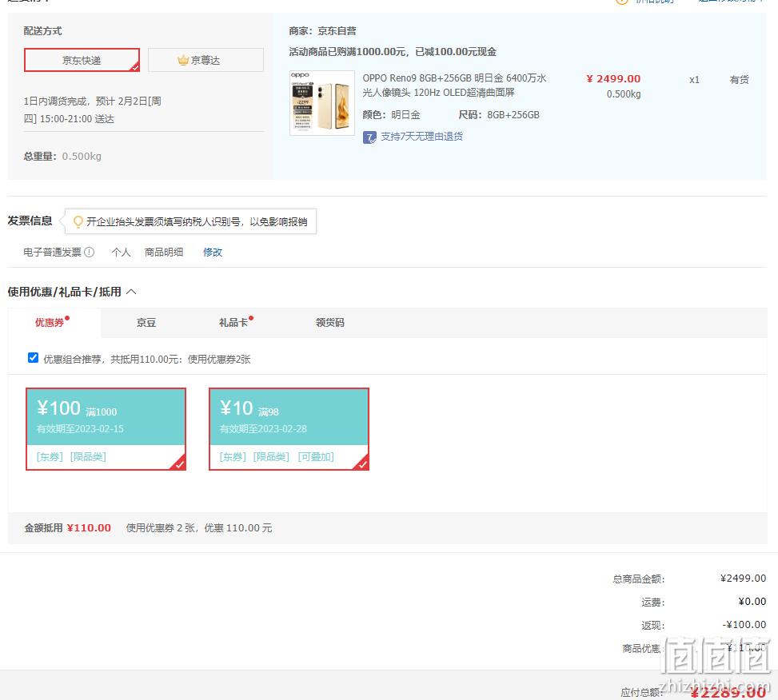778x700 pixels.
Task: Uncheck 优惠组合推荐 checkbox
Action: (34, 358)
